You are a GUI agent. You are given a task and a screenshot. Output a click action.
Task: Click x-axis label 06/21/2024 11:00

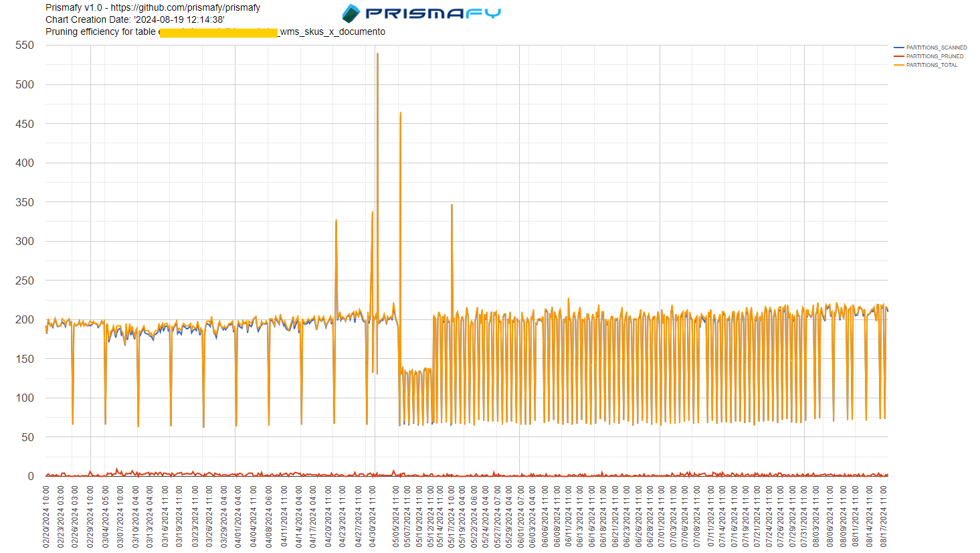(x=615, y=517)
